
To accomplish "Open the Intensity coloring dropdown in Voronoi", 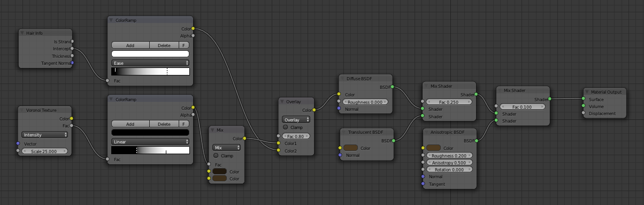I will point(45,135).
